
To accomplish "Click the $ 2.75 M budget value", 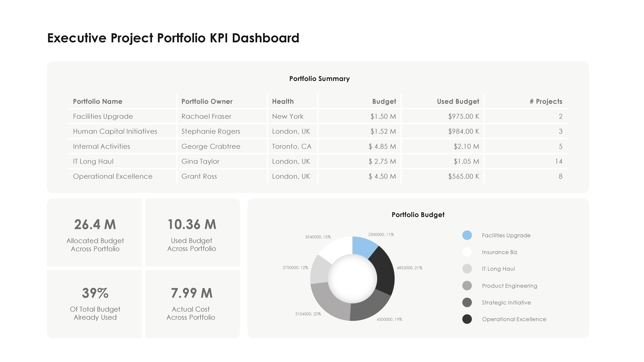I will pos(382,161).
